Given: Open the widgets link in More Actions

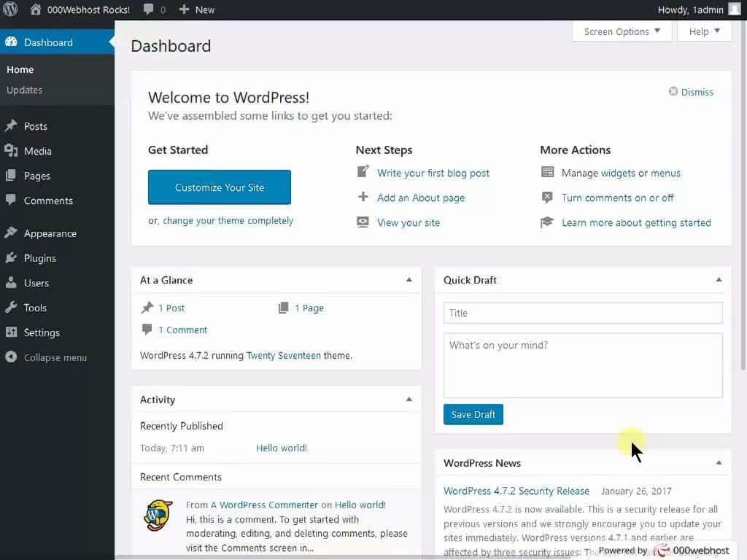Looking at the screenshot, I should 618,173.
